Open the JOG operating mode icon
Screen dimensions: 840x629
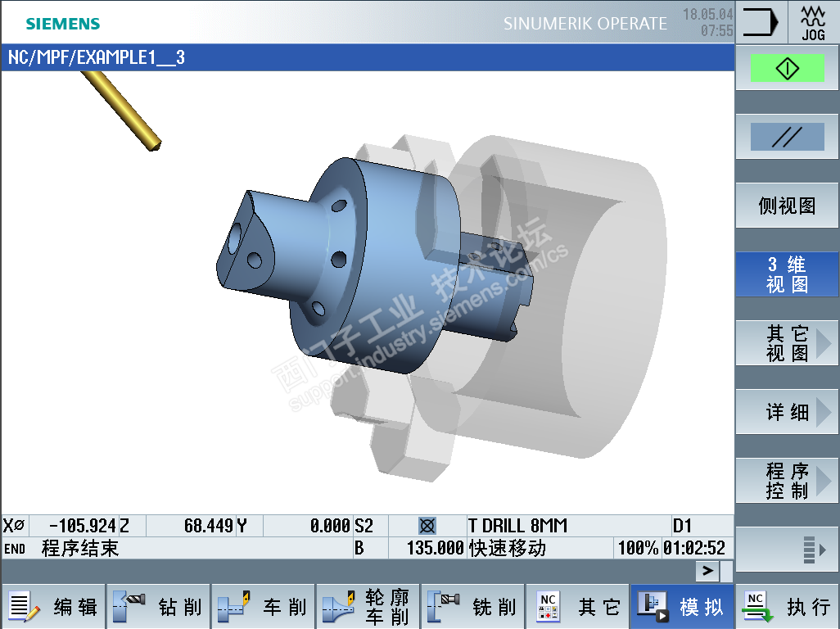click(813, 22)
